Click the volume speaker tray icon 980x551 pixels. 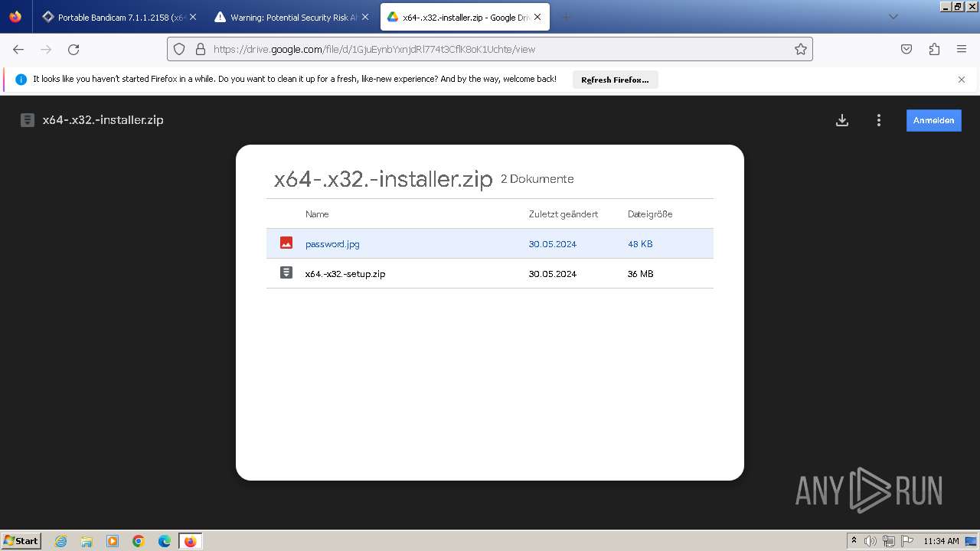pos(870,541)
